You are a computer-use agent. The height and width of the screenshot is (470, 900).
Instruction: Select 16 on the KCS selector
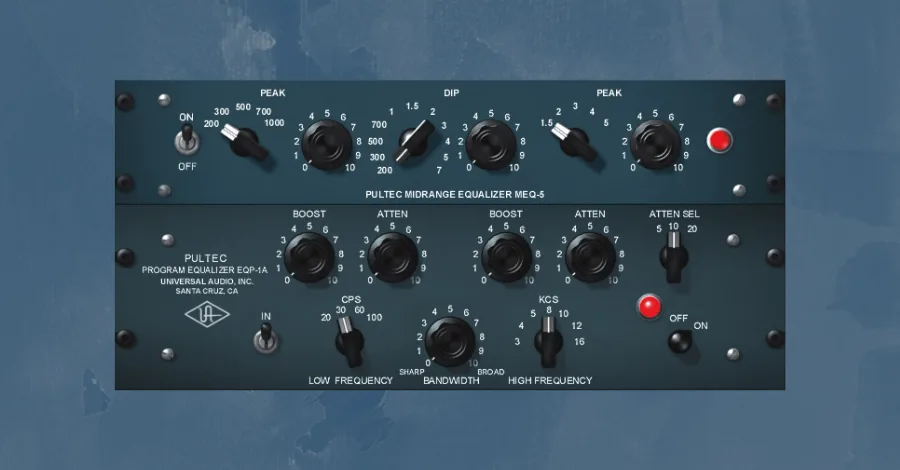click(579, 341)
